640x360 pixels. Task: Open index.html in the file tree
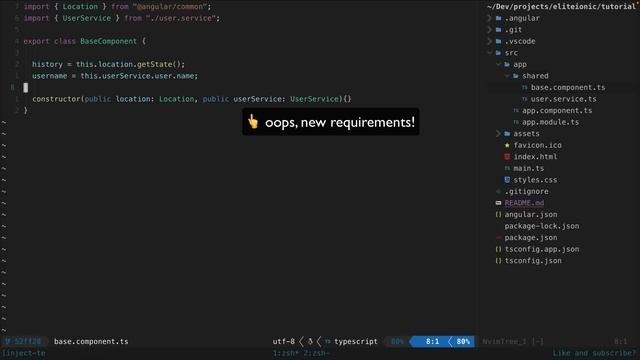click(535, 157)
